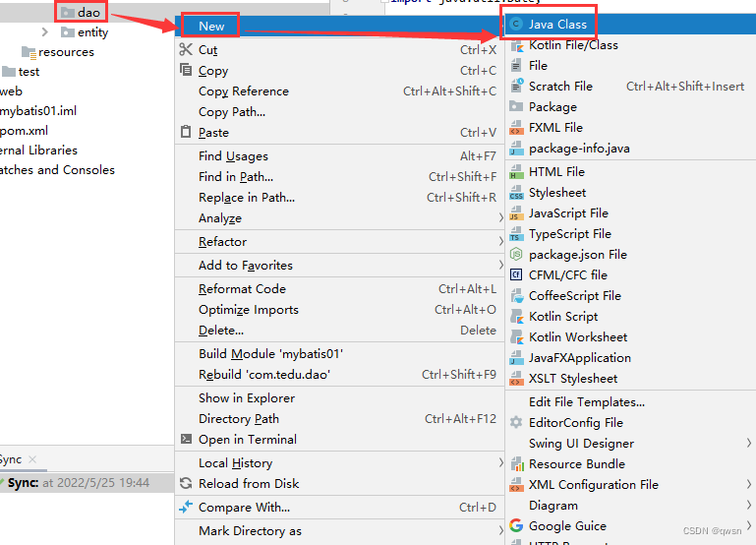Viewport: 756px width, 545px height.
Task: Open the Swing UI Designer submenu arrow
Action: pos(749,443)
